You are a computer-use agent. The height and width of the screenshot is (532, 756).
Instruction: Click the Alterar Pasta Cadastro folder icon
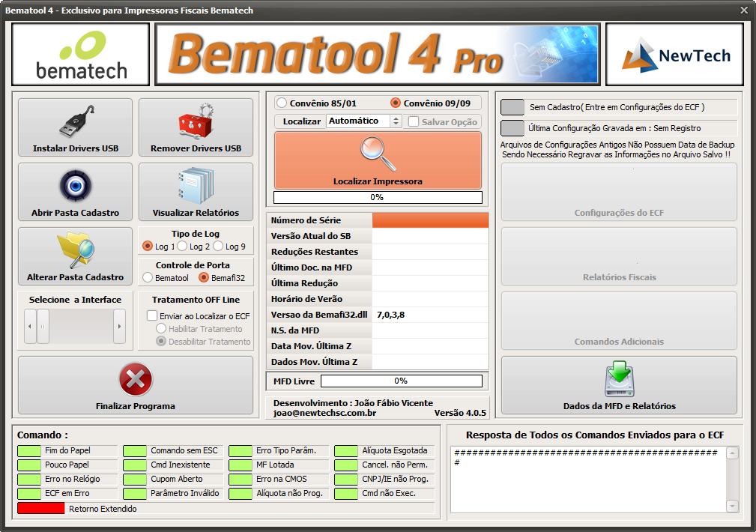75,251
